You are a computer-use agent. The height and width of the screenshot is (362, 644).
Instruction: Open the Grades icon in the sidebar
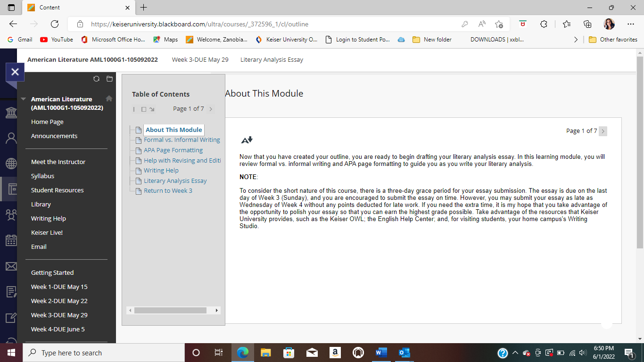[10, 292]
